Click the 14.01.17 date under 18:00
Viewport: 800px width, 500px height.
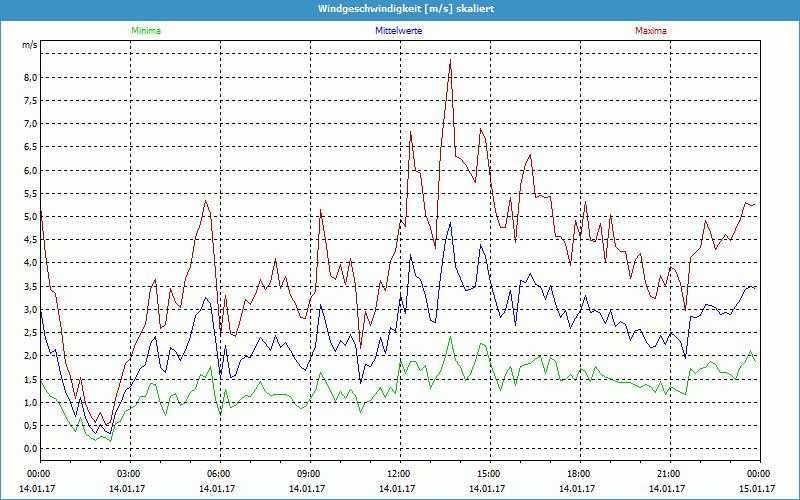point(577,488)
